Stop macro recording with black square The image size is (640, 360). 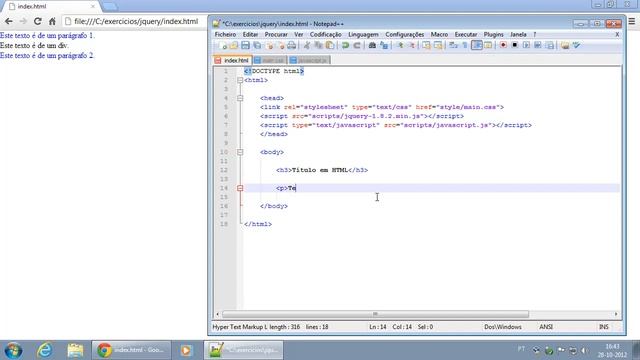[515, 45]
